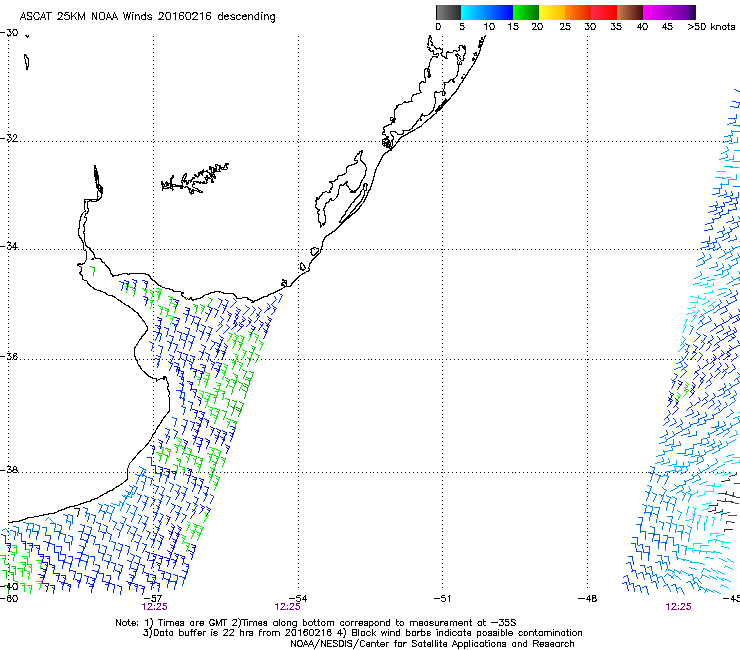Image resolution: width=740 pixels, height=650 pixels.
Task: Click the -30 latitude axis label
Action: [x=9, y=33]
